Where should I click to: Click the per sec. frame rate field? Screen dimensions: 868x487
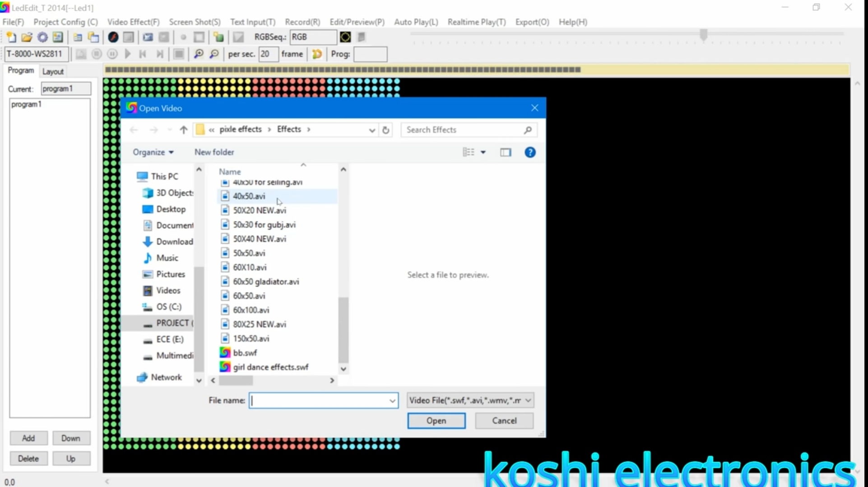click(x=268, y=54)
